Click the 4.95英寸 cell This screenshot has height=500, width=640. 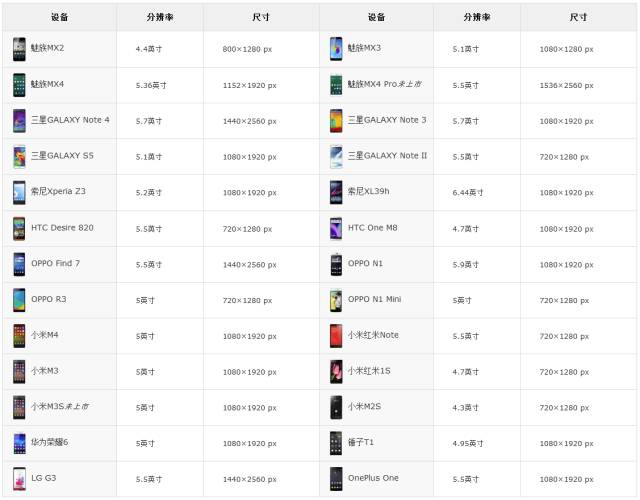pyautogui.click(x=468, y=443)
